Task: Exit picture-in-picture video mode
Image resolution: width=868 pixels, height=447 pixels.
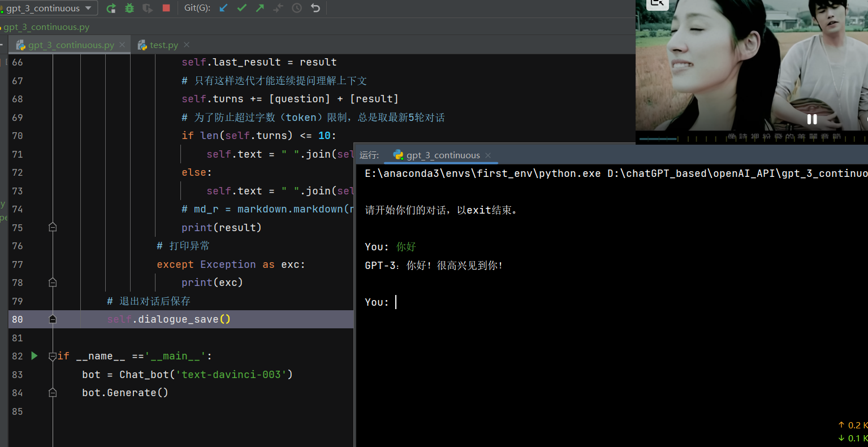Action: [657, 5]
